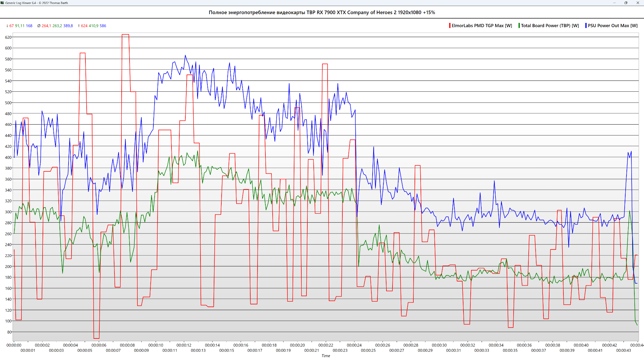Toggle the PSU Power Out Max series label
644x362 pixels.
click(612, 26)
